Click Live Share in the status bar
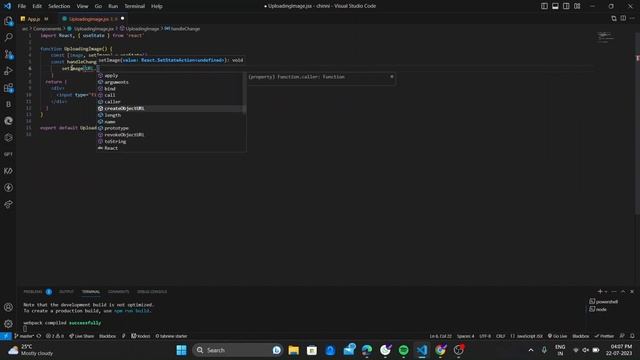Image resolution: width=640 pixels, height=360 pixels. (x=82, y=336)
